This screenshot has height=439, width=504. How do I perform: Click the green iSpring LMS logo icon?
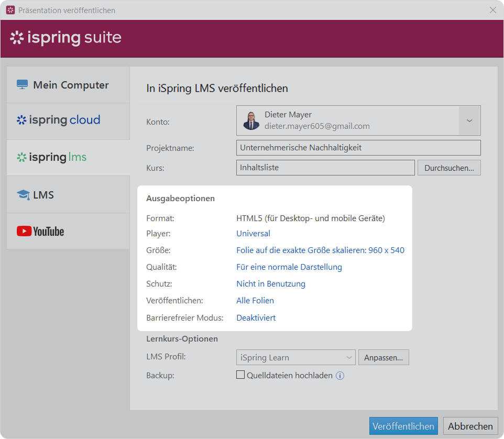click(21, 157)
